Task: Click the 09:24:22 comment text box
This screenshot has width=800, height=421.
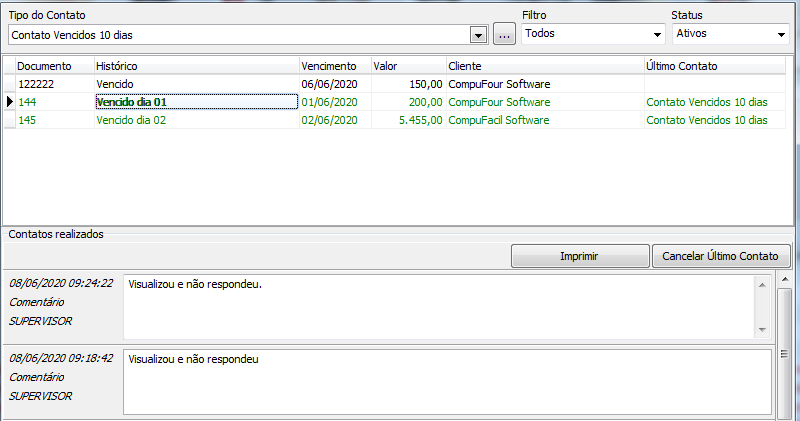Action: [437, 306]
